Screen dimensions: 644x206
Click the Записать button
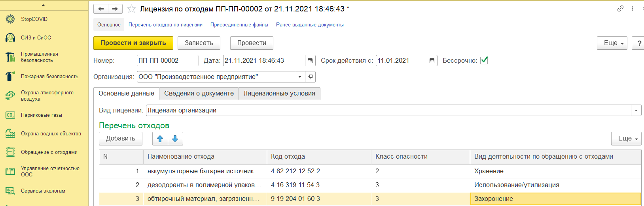[199, 43]
